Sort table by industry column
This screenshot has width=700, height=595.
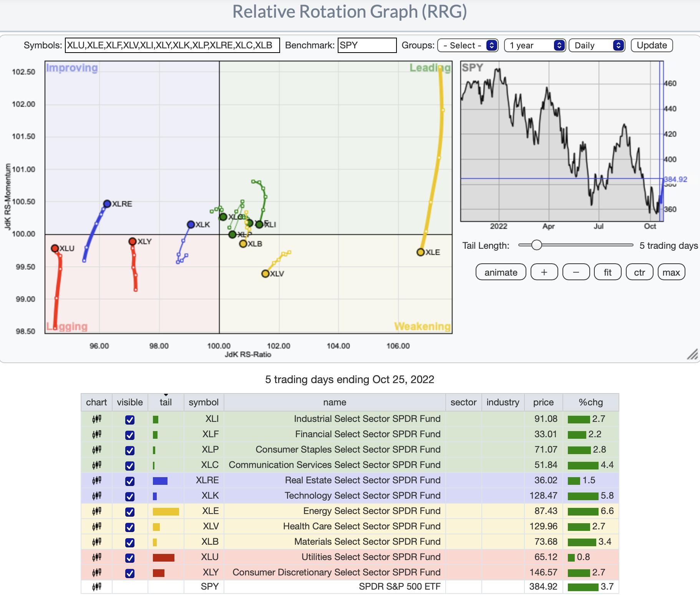[x=503, y=402]
